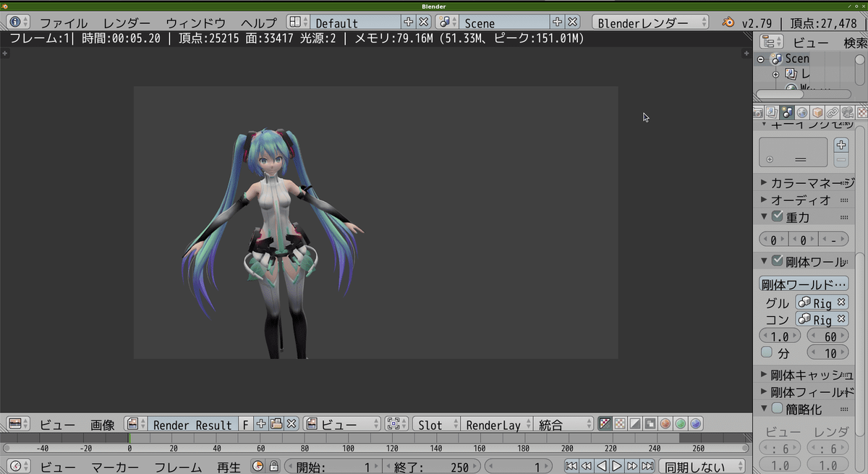Expand the オーディオ panel

click(x=804, y=200)
